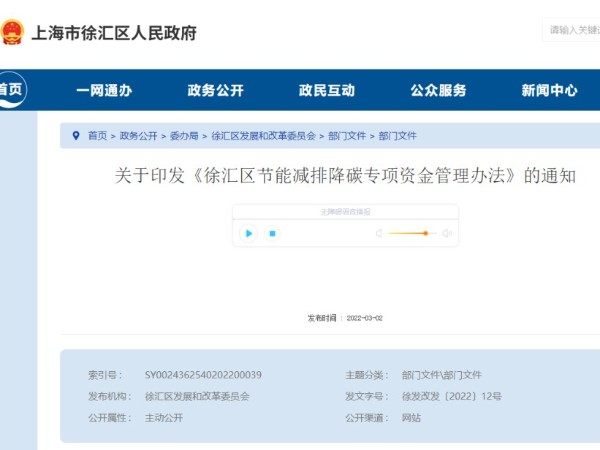
Task: Click the volume up speaker icon
Action: coord(447,233)
